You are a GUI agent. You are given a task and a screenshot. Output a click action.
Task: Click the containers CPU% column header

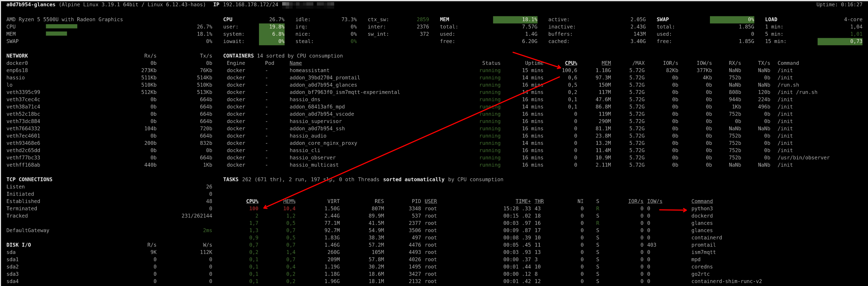[x=571, y=63]
